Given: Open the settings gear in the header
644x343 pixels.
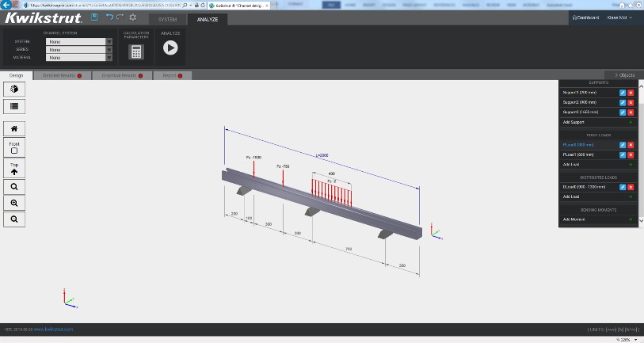Looking at the screenshot, I should click(x=132, y=17).
